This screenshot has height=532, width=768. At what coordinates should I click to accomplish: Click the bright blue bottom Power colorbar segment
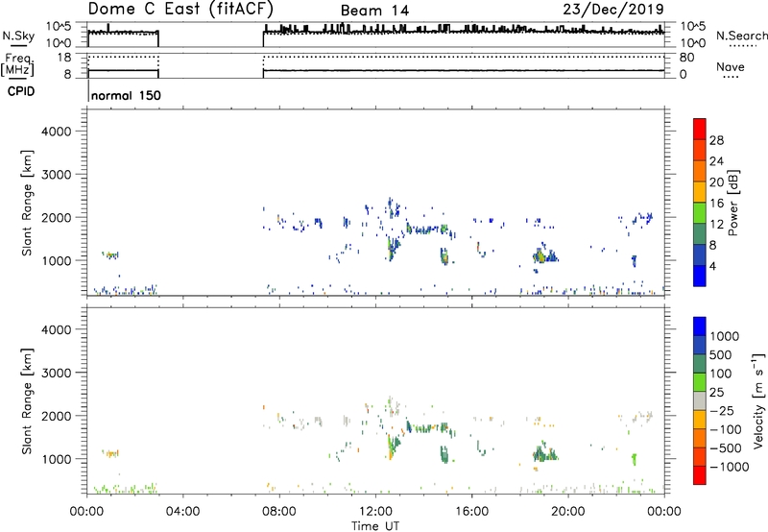(700, 276)
